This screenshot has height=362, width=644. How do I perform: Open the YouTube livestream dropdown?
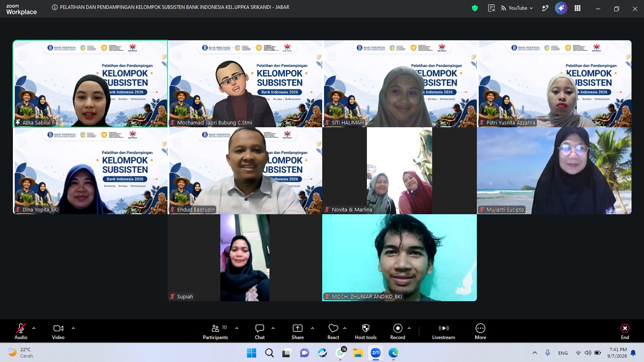pos(517,8)
